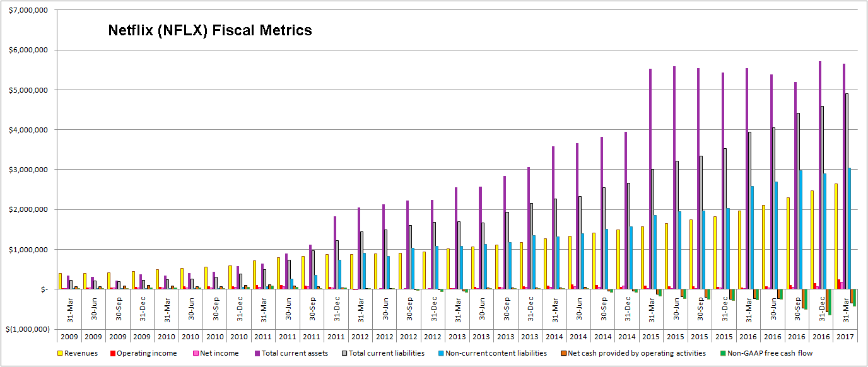Select green negative free cash flow bar for 31-Dec 2016
The width and height of the screenshot is (868, 367).
pyautogui.click(x=830, y=302)
